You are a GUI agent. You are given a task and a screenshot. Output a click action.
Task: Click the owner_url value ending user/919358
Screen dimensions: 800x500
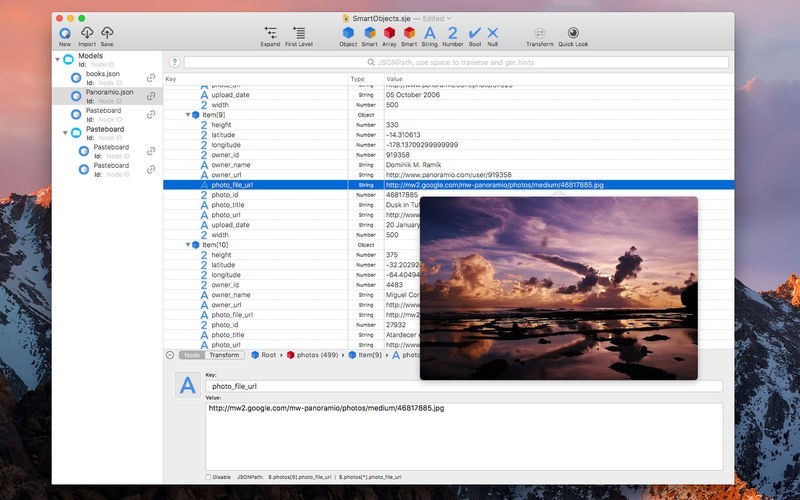448,175
